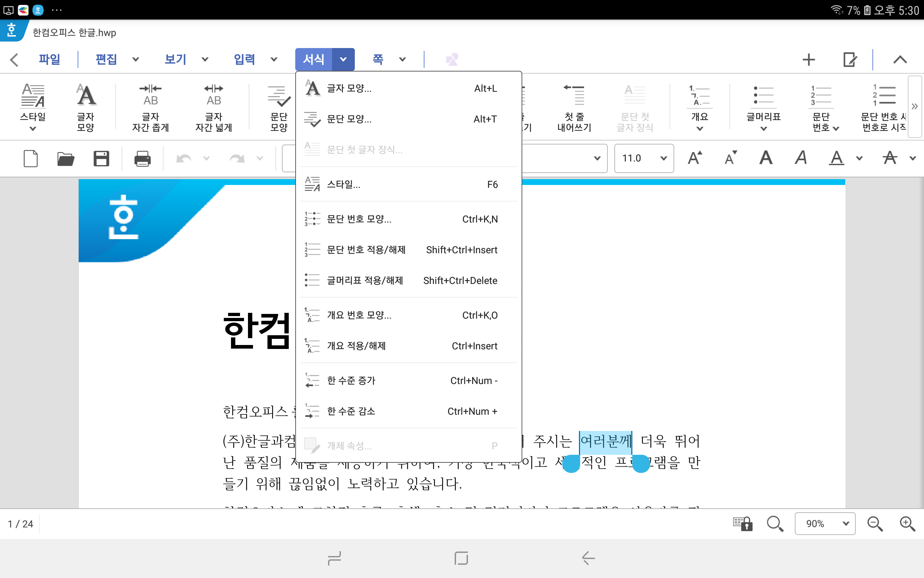Image resolution: width=924 pixels, height=578 pixels.
Task: Tap the Android back button
Action: click(588, 558)
